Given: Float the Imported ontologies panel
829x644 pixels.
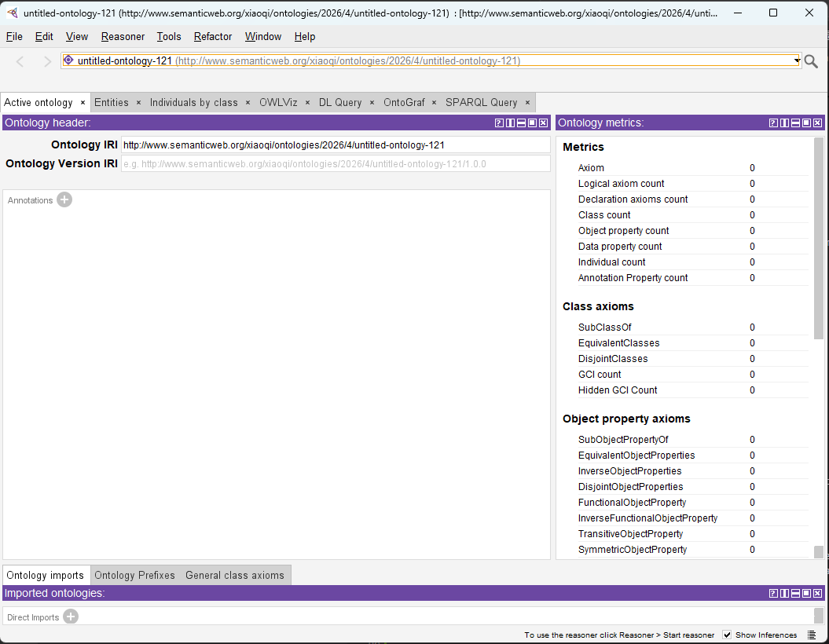Looking at the screenshot, I should (807, 593).
